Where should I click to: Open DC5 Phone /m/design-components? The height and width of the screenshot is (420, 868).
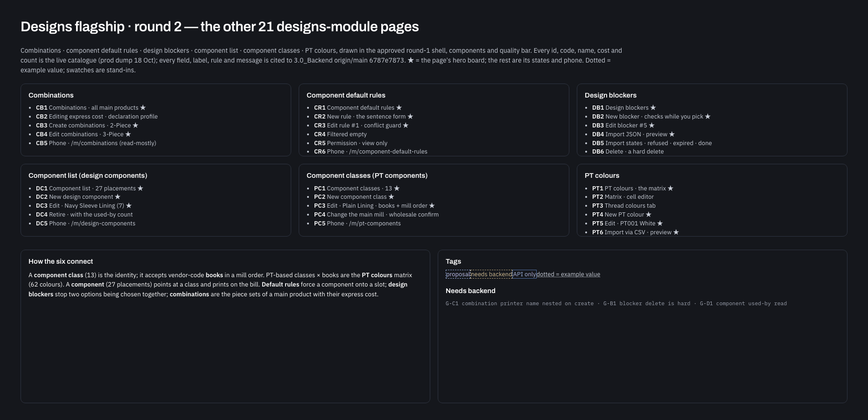click(85, 224)
